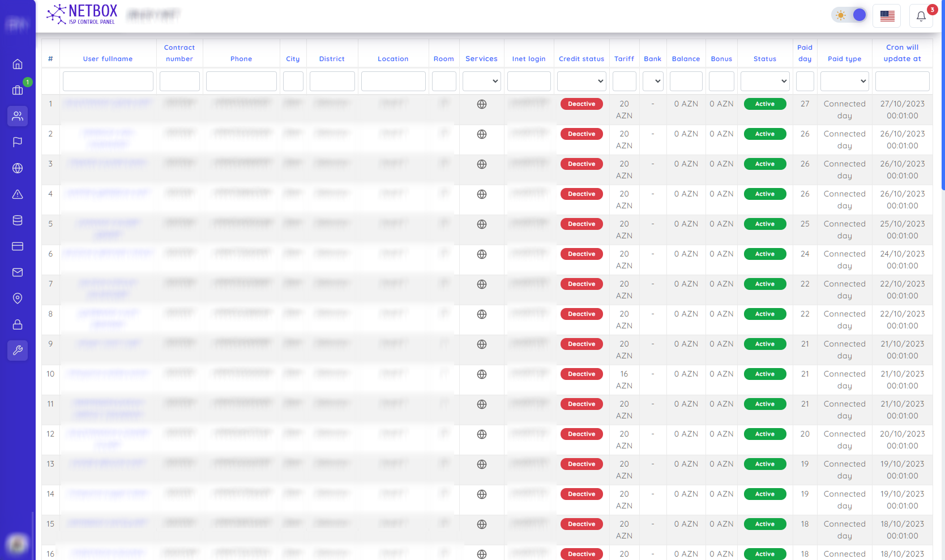
Task: Open the home icon in sidebar
Action: pyautogui.click(x=18, y=64)
